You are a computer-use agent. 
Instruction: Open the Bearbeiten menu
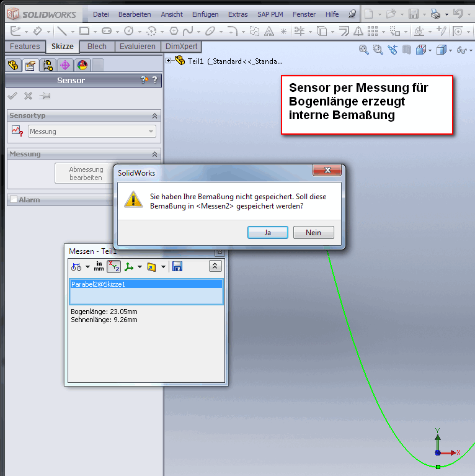click(135, 14)
